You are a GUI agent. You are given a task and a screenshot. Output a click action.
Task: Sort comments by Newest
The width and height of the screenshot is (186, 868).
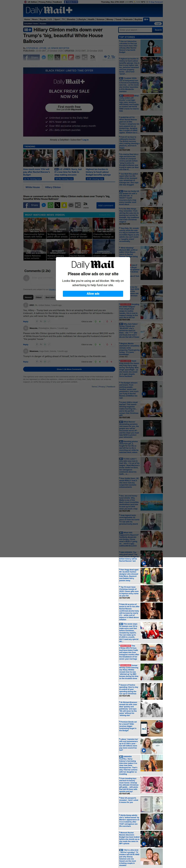tap(28, 297)
